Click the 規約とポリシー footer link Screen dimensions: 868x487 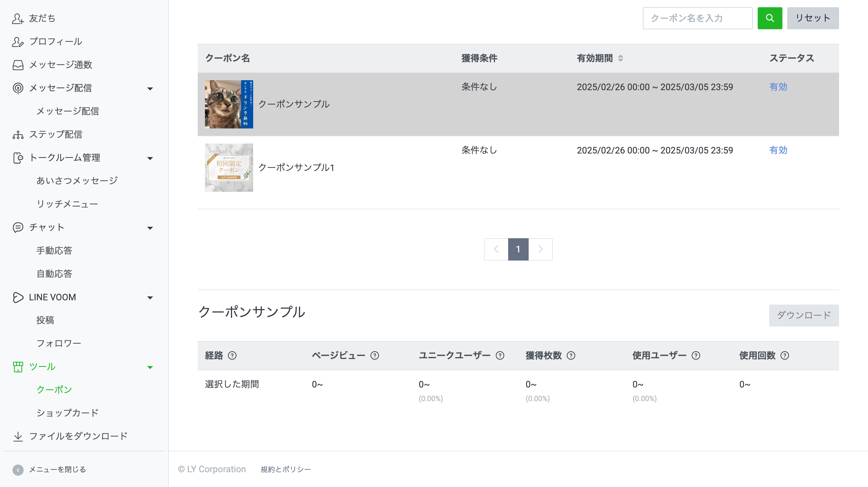click(285, 470)
